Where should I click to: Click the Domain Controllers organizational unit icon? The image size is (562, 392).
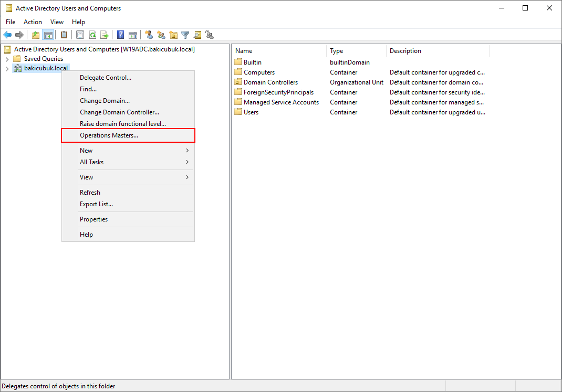pyautogui.click(x=238, y=82)
